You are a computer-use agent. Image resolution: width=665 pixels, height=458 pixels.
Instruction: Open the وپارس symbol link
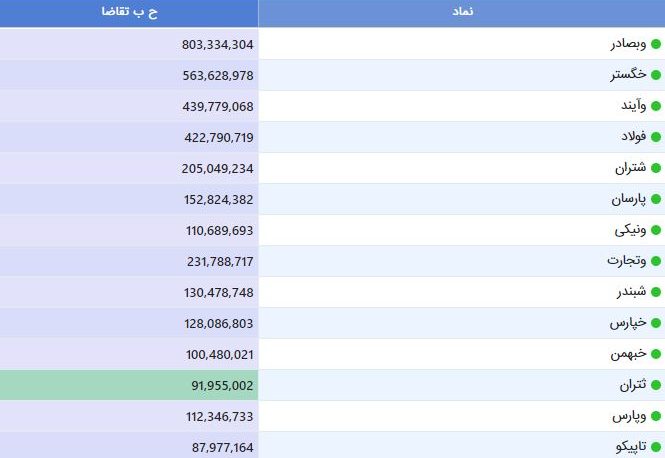[629, 416]
